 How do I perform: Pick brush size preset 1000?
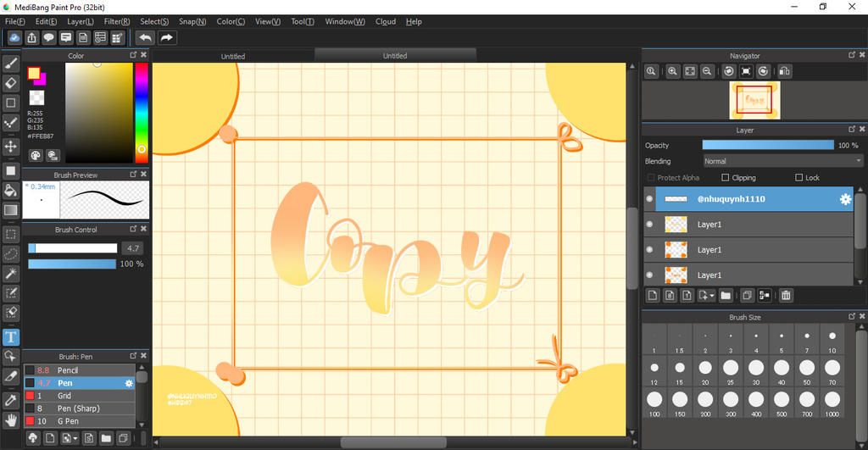(832, 403)
